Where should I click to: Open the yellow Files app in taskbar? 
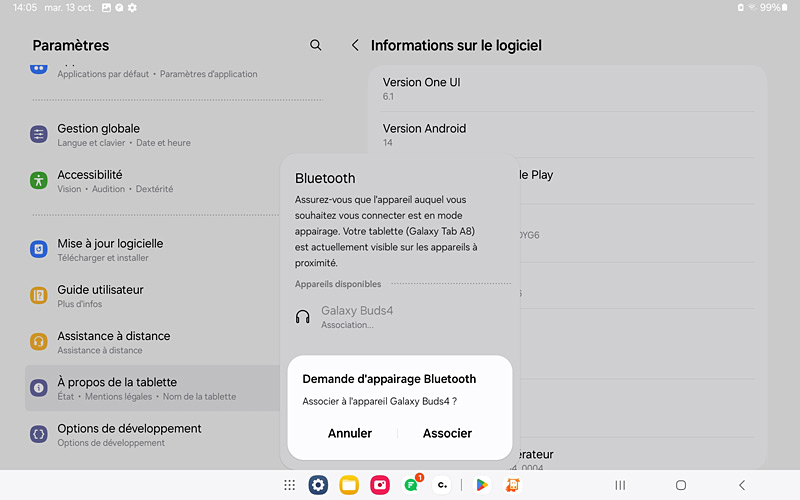coord(349,485)
